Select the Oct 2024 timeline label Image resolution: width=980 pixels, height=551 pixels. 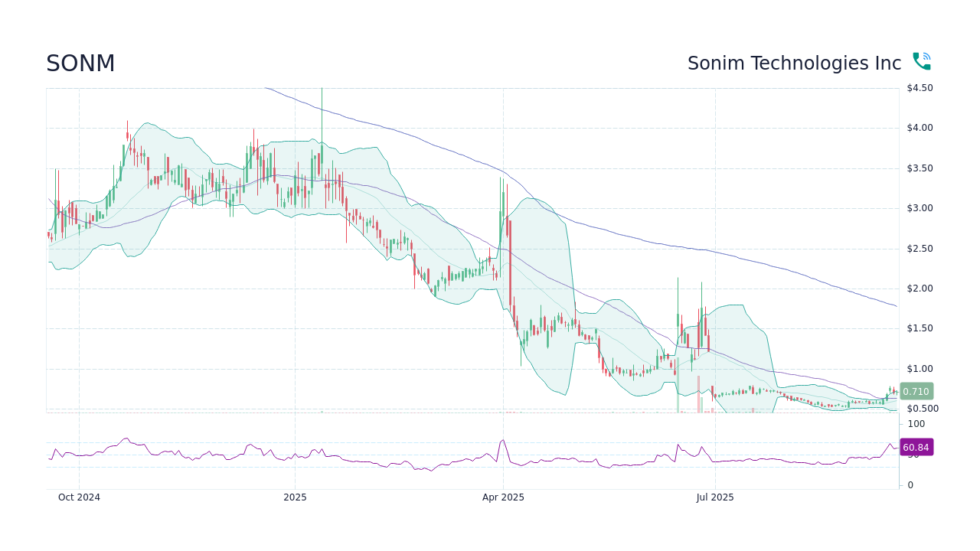(x=79, y=497)
